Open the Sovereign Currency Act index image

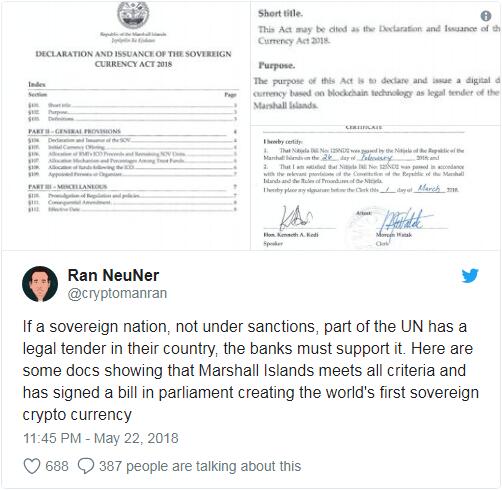tap(126, 125)
